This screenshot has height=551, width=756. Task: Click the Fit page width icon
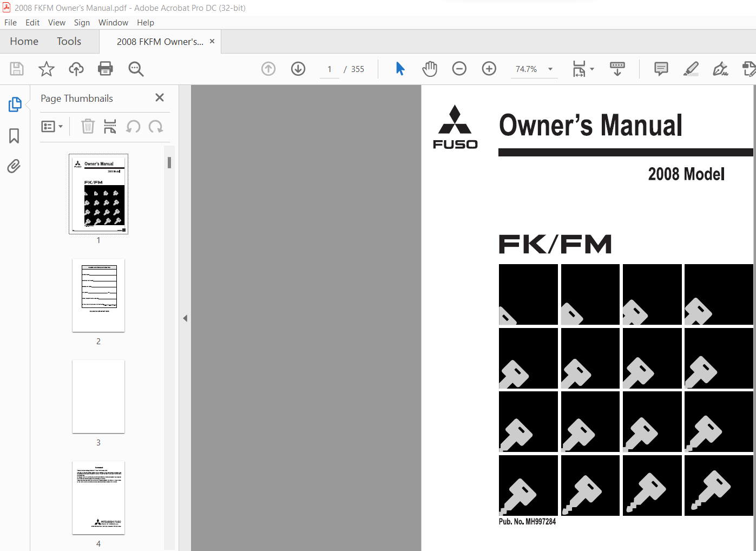coord(579,69)
